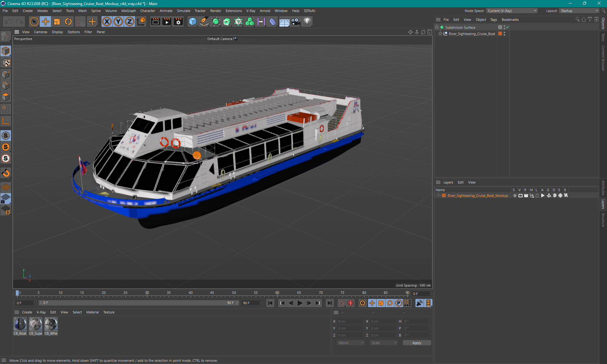Open the MoGraph cloner icon
The image size is (607, 364).
pos(250,21)
